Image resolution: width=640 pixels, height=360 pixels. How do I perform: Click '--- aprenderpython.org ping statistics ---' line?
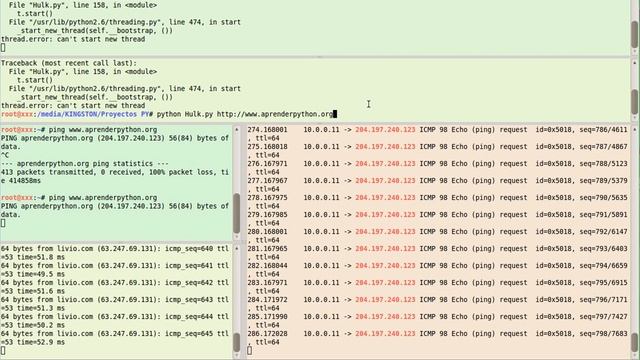85,163
